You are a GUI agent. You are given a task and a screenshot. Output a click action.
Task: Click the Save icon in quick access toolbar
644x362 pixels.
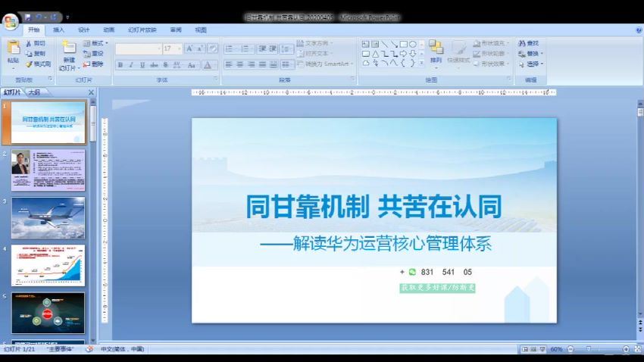27,17
